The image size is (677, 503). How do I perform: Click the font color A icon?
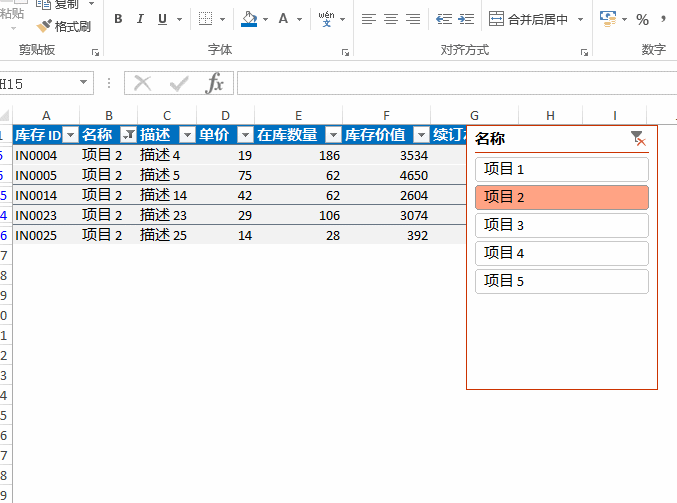pyautogui.click(x=284, y=19)
